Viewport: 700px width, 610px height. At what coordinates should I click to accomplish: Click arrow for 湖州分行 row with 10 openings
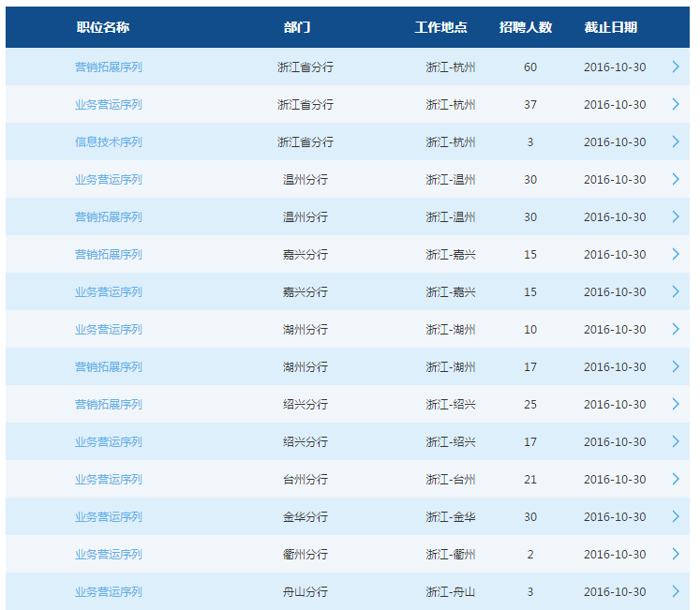coord(675,330)
